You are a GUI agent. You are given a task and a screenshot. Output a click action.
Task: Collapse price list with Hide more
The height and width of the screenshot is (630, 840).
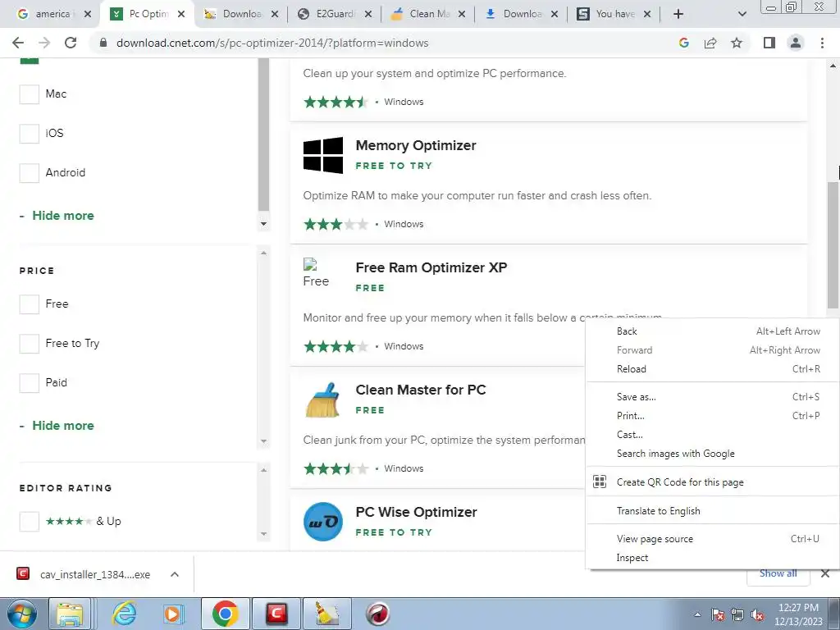[x=57, y=426]
